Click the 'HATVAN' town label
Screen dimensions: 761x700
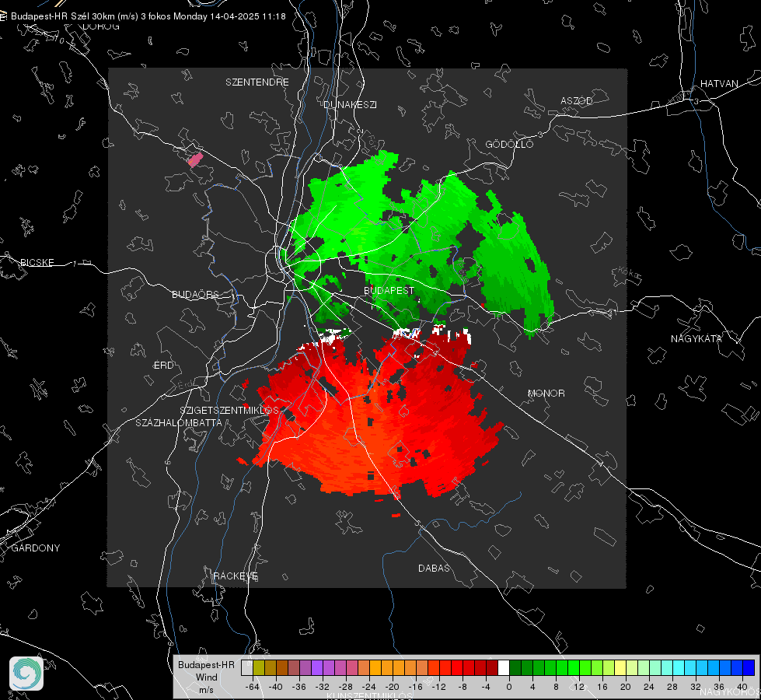719,83
